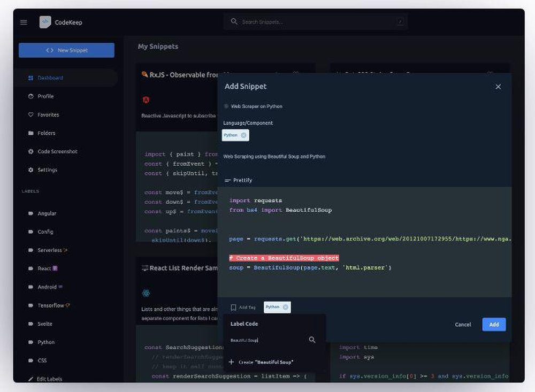The height and width of the screenshot is (392, 535).
Task: Click the Folders folder icon
Action: 30,133
